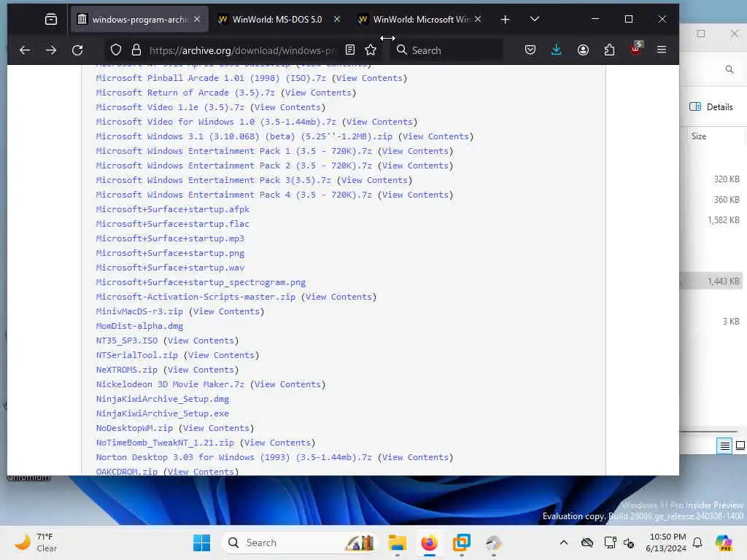This screenshot has width=747, height=560.
Task: Close the WinWorld: MS-DOS 5.0 tab
Action: tap(337, 19)
